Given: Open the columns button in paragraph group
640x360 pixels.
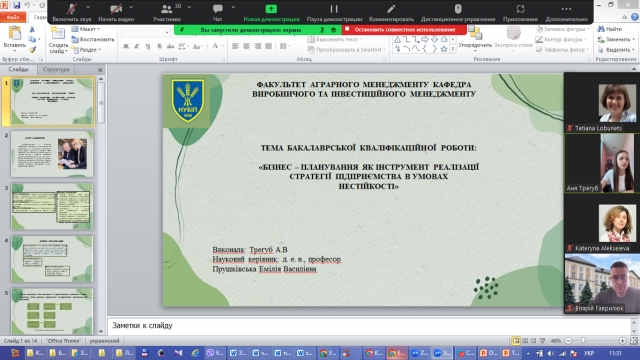Looking at the screenshot, I should (284, 46).
